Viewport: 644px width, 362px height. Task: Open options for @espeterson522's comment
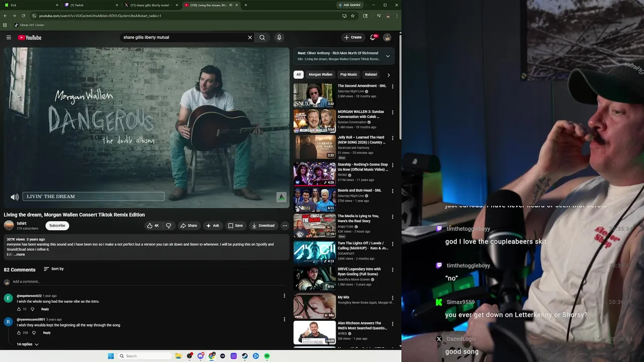coord(284,296)
